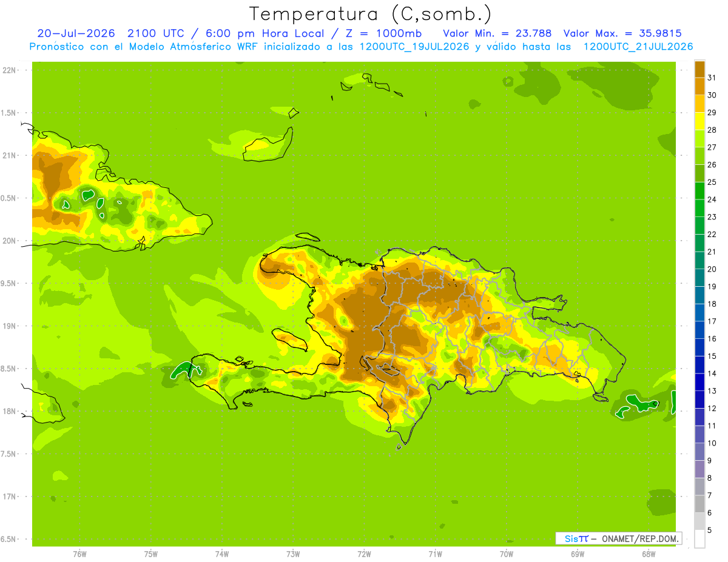Click the legend swatch between 26 and 27
This screenshot has height=562, width=728.
click(699, 156)
